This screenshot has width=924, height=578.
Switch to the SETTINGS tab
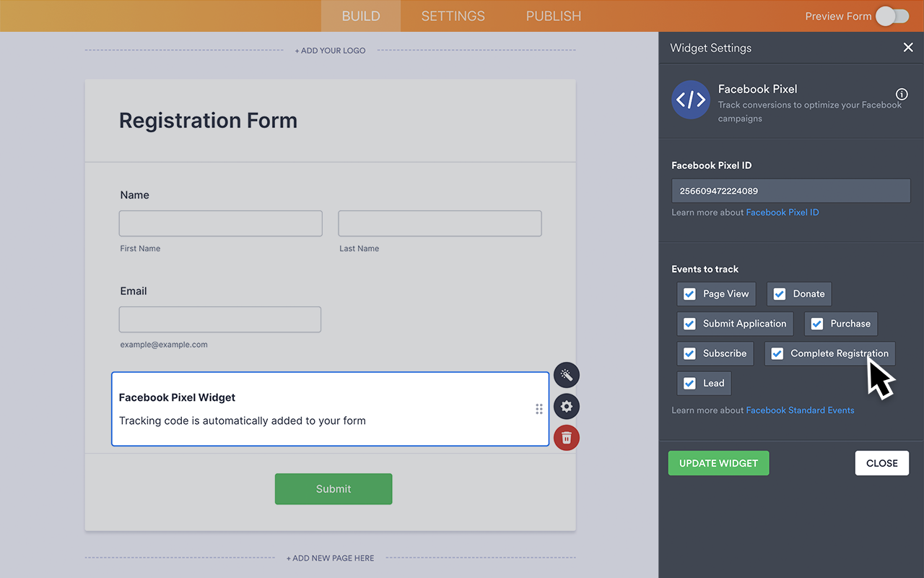click(x=453, y=16)
